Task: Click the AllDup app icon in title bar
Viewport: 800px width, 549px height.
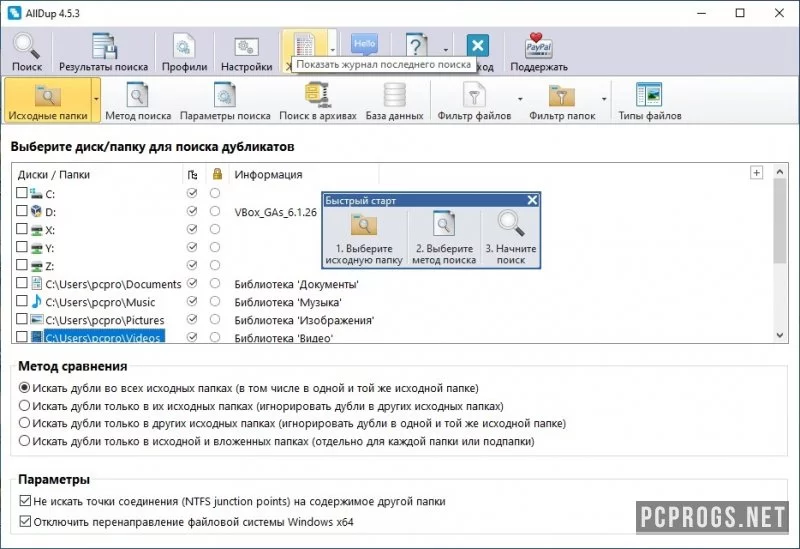Action: coord(14,13)
